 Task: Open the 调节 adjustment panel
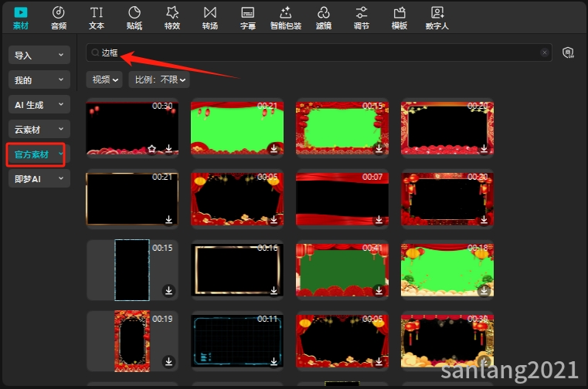361,17
